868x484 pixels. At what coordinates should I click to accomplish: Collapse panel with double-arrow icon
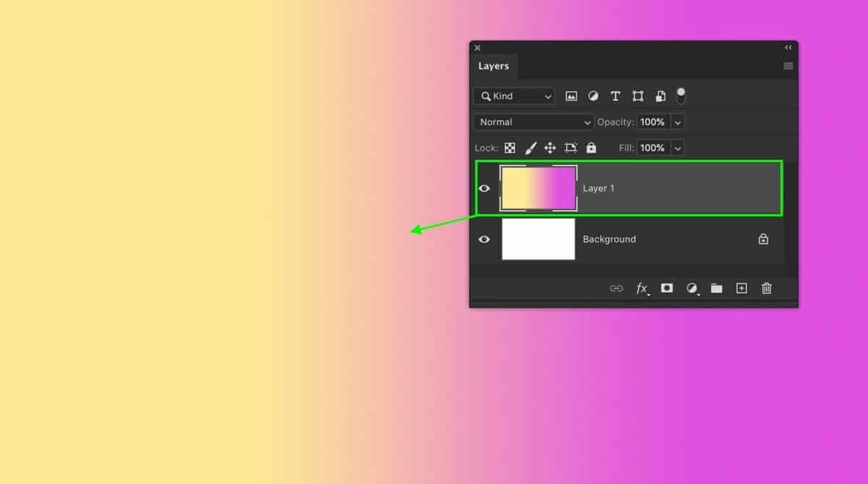pos(788,48)
